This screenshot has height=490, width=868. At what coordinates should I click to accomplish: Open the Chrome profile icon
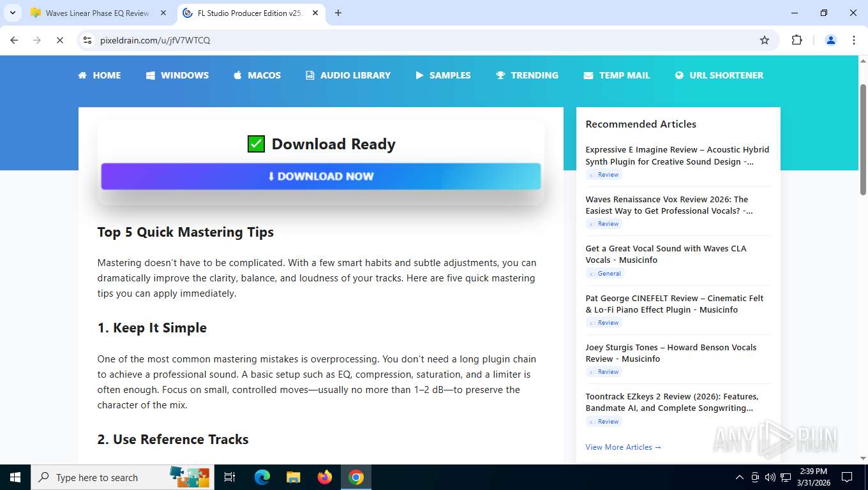pos(831,40)
